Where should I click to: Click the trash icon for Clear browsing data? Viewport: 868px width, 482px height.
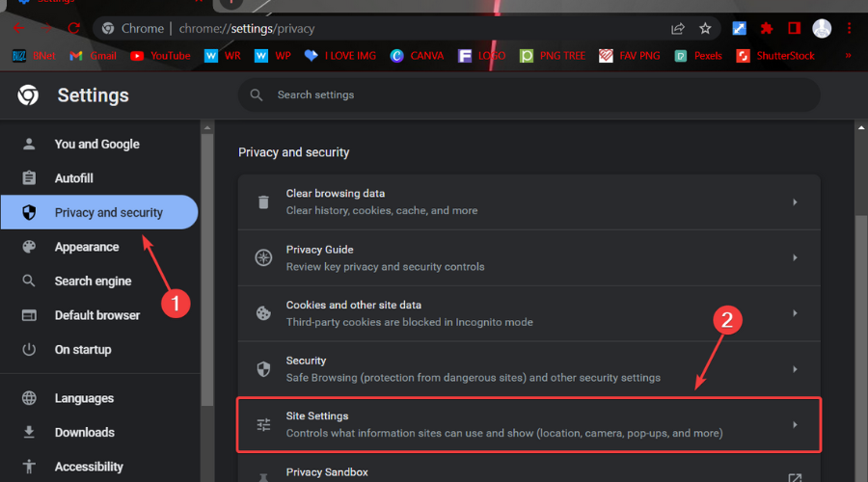pyautogui.click(x=263, y=202)
